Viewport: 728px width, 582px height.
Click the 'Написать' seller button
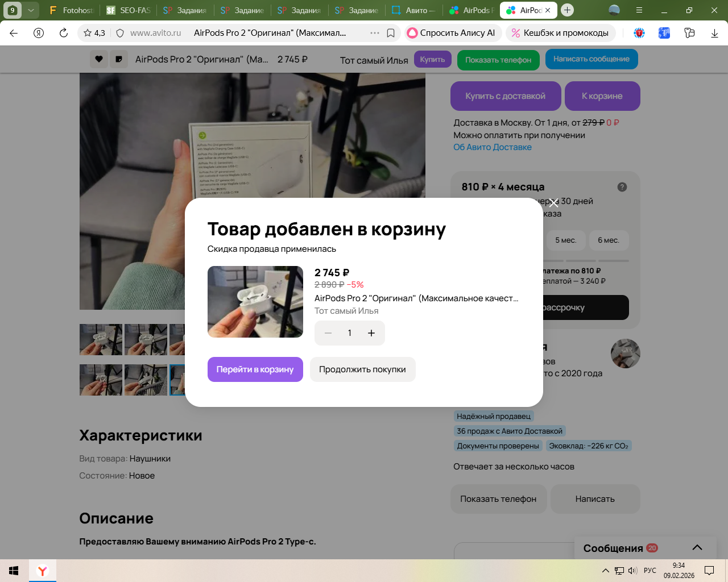[x=595, y=499]
